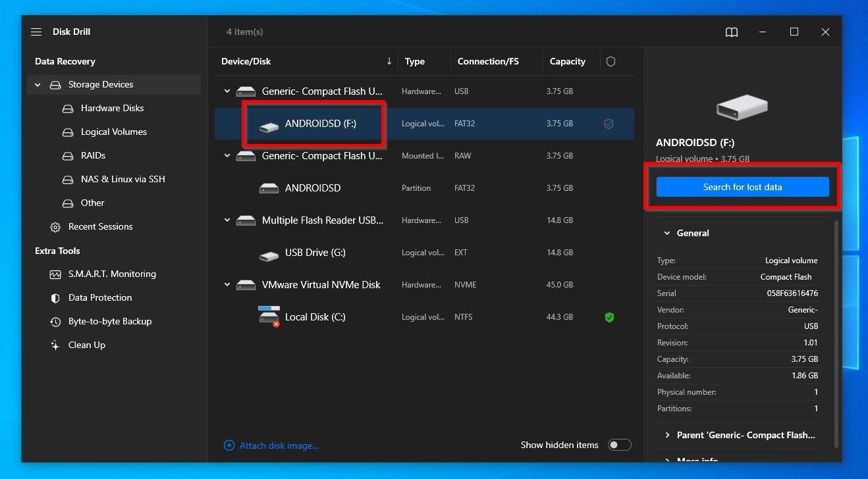Click Search for lost data button
This screenshot has width=868, height=479.
742,187
